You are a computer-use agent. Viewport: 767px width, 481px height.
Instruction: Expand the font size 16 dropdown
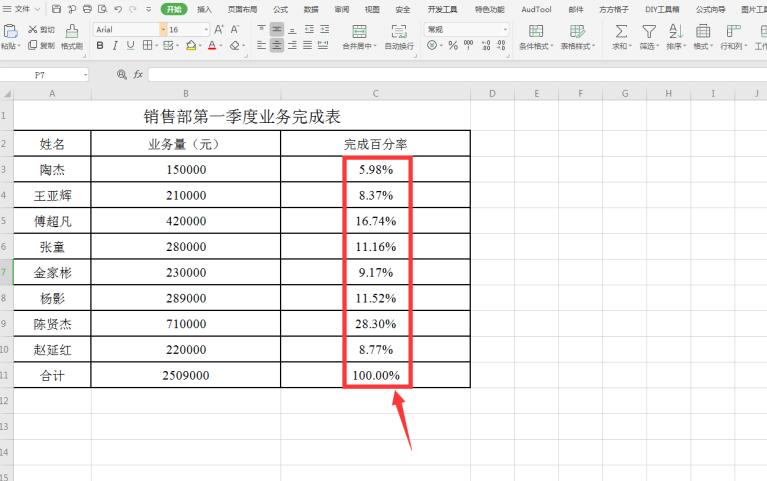(x=206, y=30)
